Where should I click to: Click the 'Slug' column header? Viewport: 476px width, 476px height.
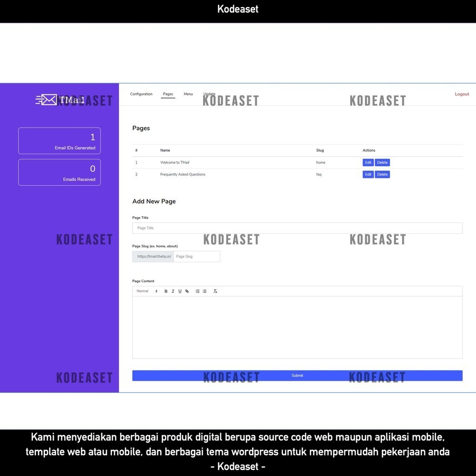tap(320, 150)
